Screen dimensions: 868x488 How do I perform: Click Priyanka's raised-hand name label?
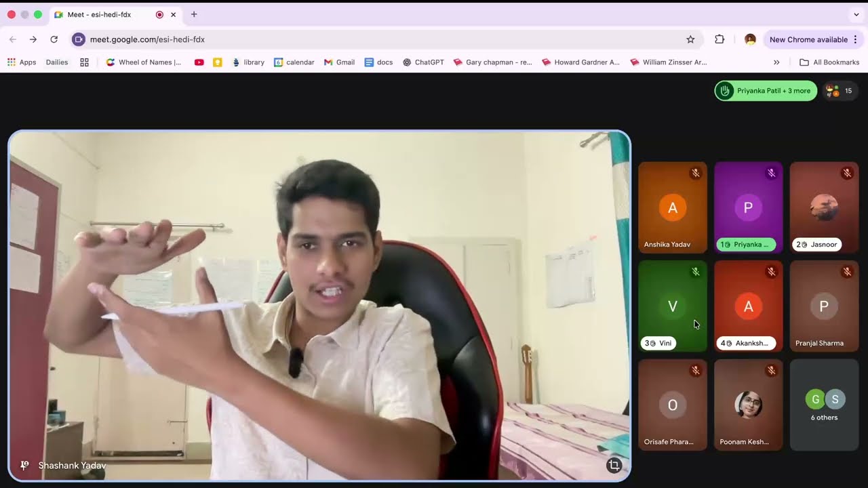coord(746,245)
